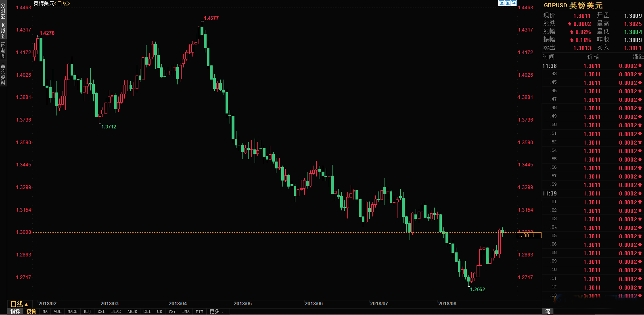
Task: Switch to the 模板 template tab
Action: [31, 311]
